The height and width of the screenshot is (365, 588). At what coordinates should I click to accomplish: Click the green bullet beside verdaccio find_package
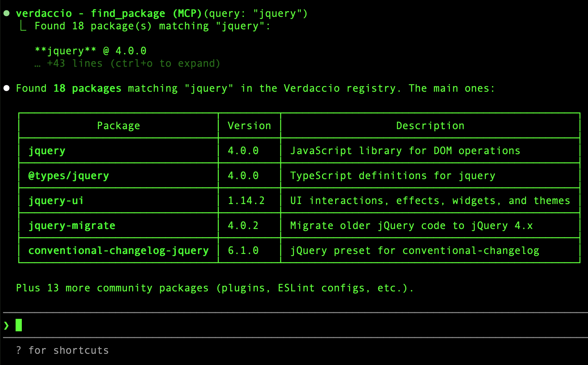tap(7, 13)
